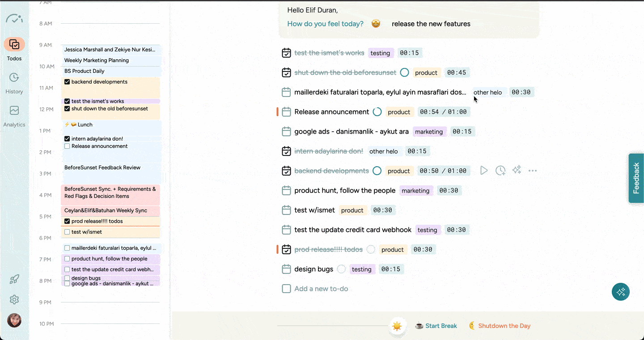644x340 pixels.
Task: Open the dashboard gauge icon in sidebar
Action: click(x=14, y=19)
